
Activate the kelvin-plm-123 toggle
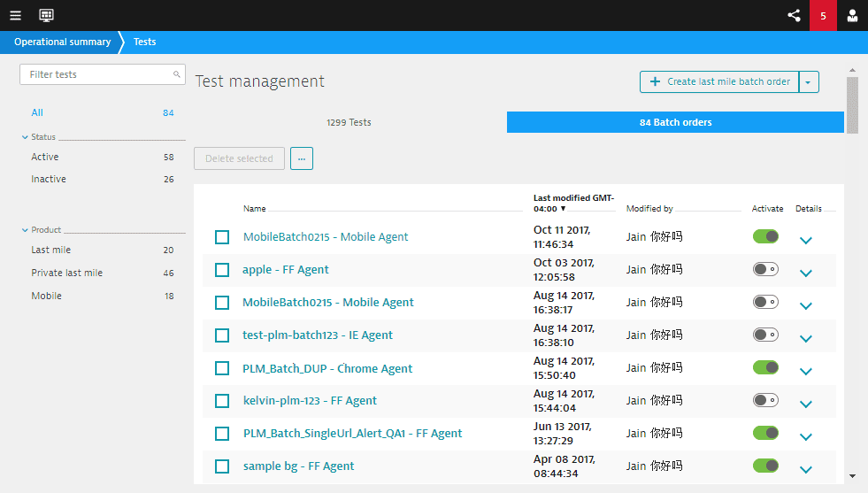pyautogui.click(x=765, y=400)
